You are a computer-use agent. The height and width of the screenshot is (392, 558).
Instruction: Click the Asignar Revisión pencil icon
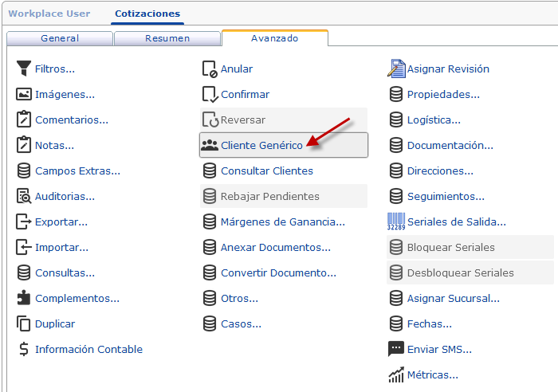(x=395, y=69)
